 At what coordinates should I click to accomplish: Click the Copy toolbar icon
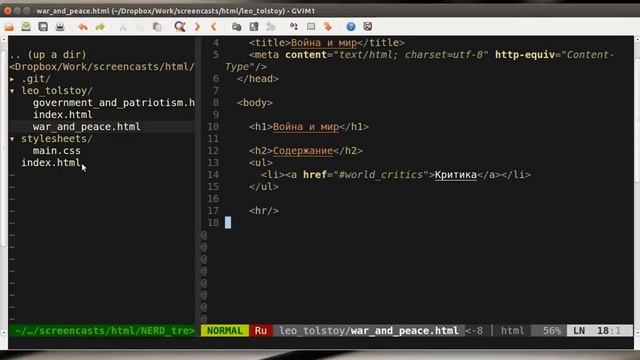(140, 27)
